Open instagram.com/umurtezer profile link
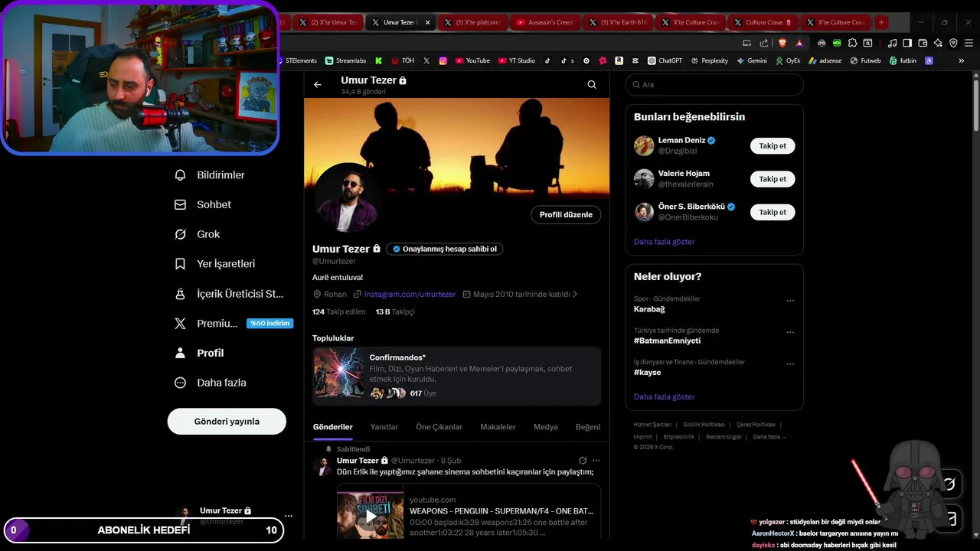This screenshot has height=551, width=980. pos(410,294)
